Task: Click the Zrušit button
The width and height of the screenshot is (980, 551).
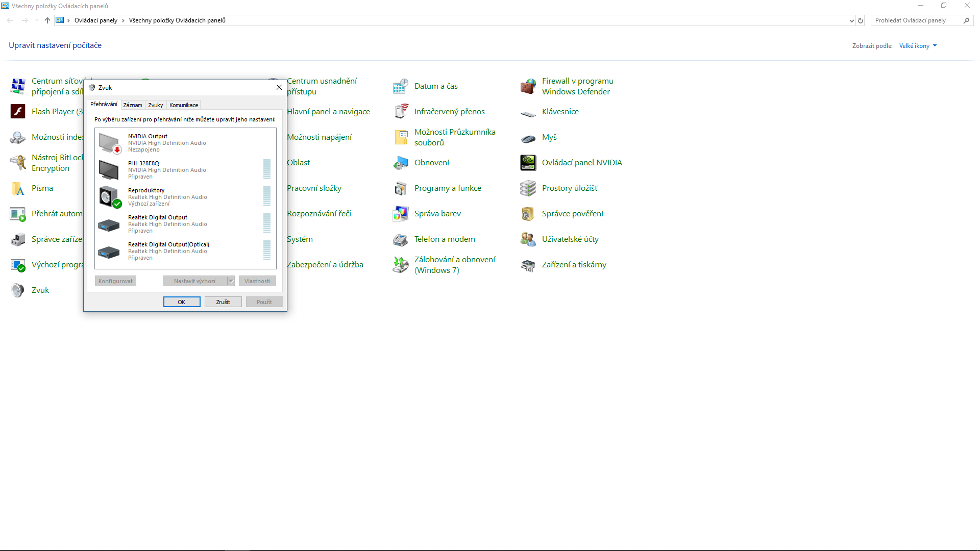Action: (223, 302)
